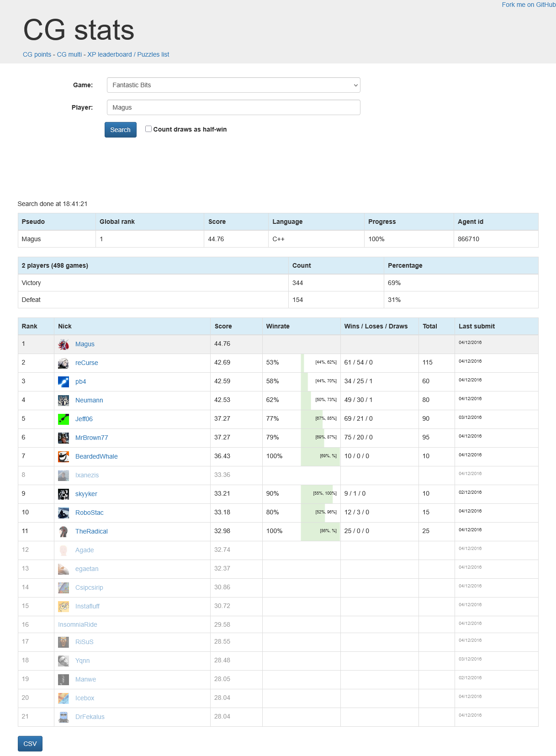Open CG points link
Viewport: 556px width, 756px height.
pyautogui.click(x=37, y=54)
